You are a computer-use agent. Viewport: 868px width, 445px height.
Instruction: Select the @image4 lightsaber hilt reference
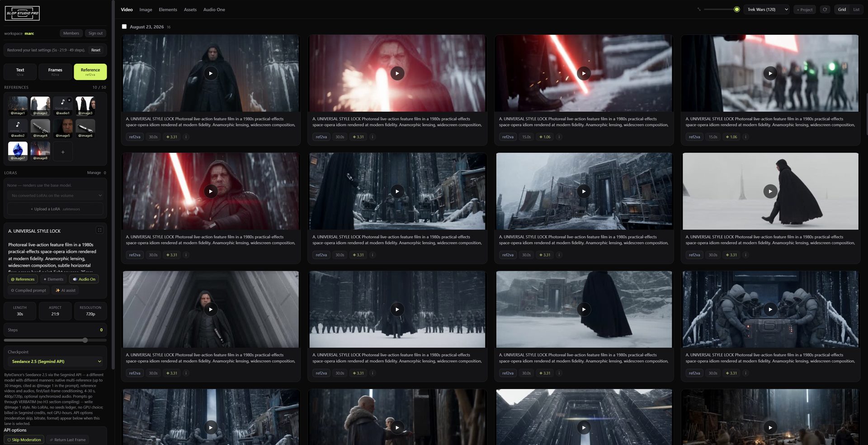pyautogui.click(x=40, y=129)
